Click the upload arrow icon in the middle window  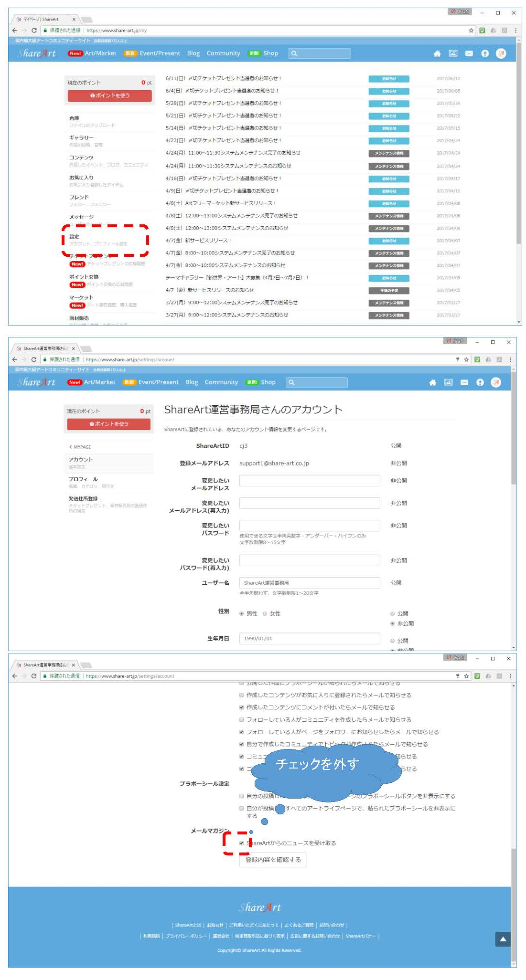point(480,382)
